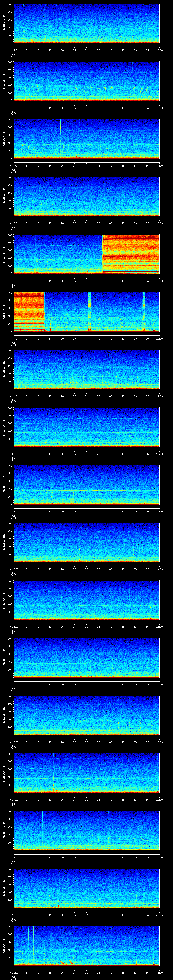The image size is (173, 980).
Task: Click the '26:00' end-time label
Action: [160, 684]
